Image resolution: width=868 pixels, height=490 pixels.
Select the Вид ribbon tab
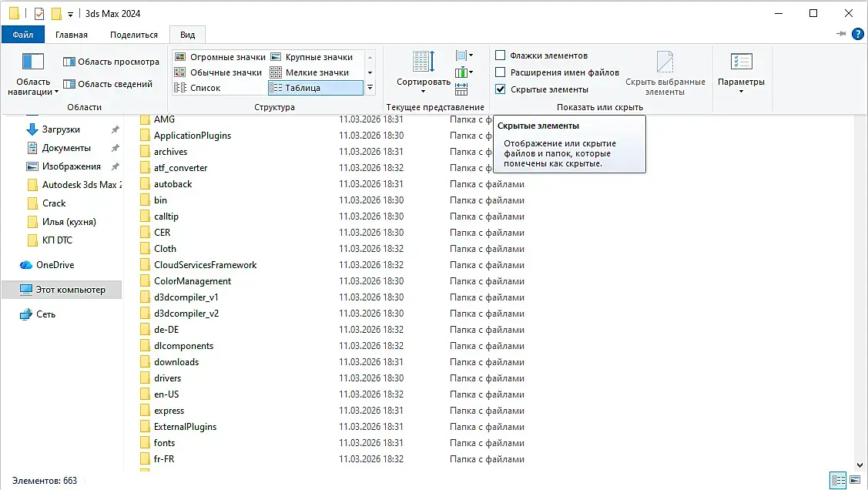[x=187, y=35]
